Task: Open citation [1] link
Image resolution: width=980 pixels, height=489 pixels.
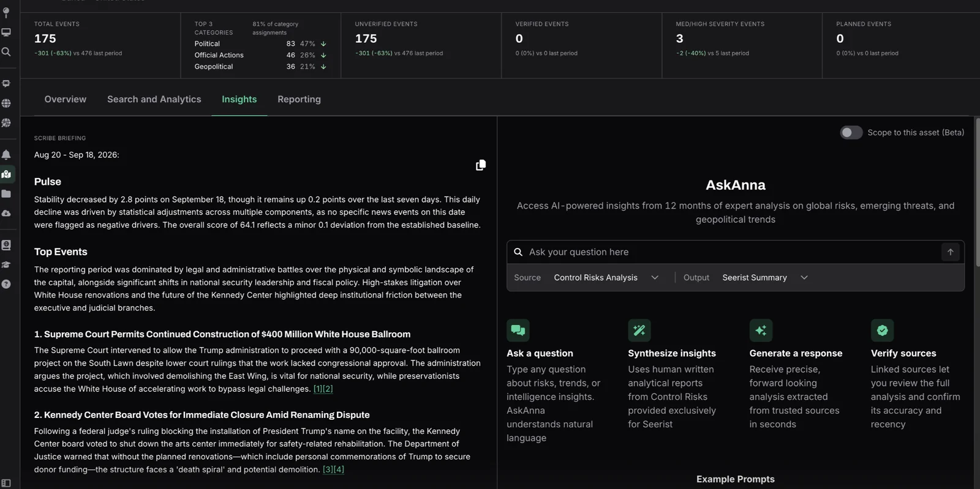Action: 318,389
